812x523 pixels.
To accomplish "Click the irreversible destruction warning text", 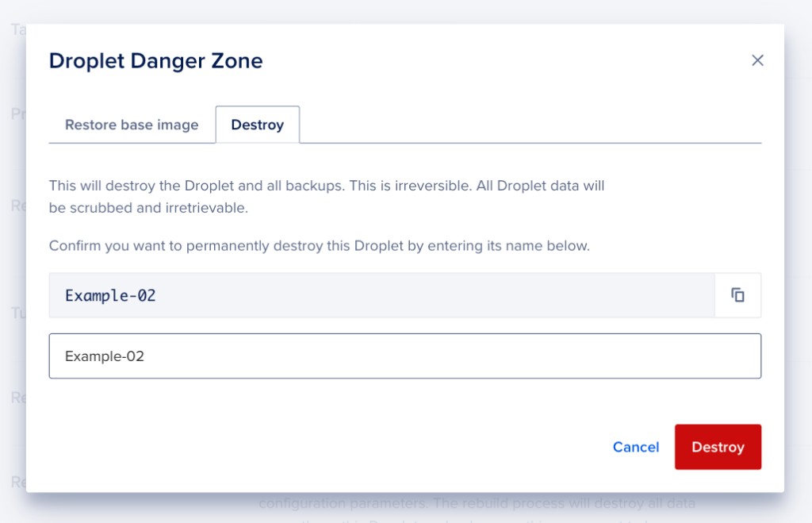I will tap(327, 194).
